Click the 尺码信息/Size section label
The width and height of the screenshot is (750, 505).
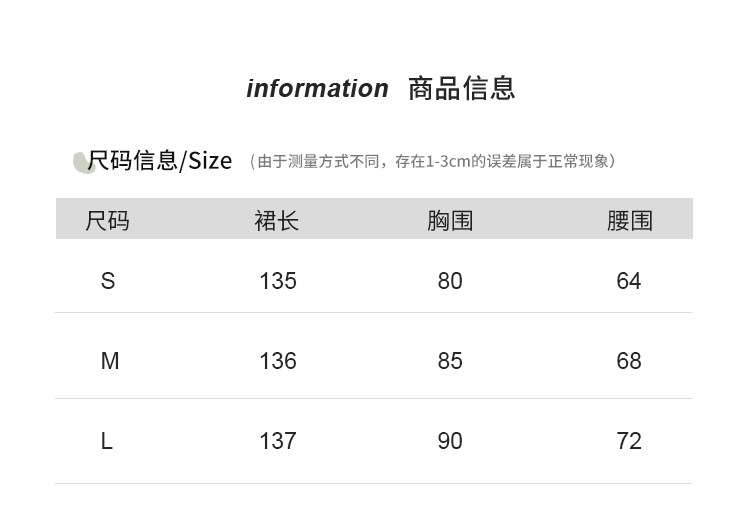160,161
